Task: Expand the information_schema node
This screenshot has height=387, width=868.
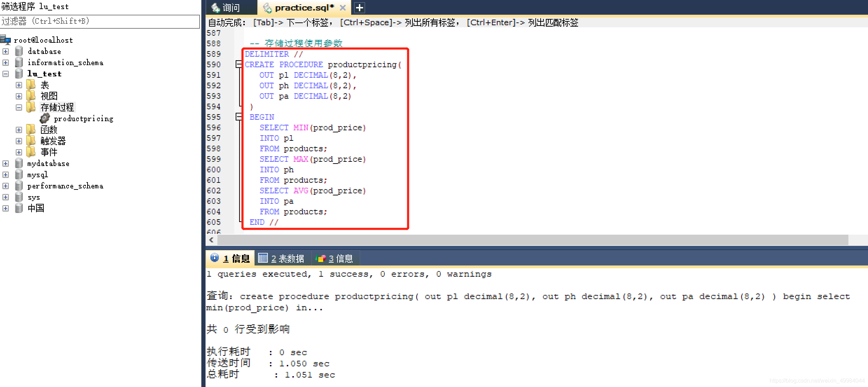Action: pos(6,63)
